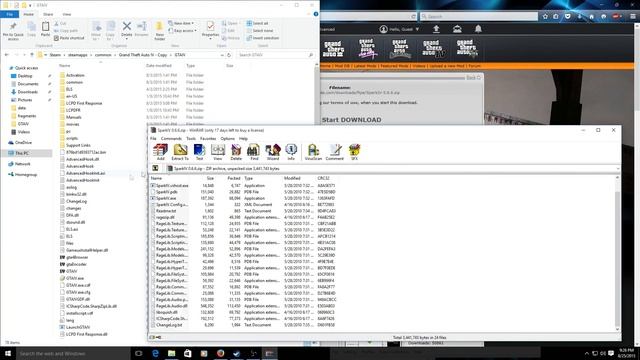Click the bookmark star icon in browser toolbar

[545, 16]
